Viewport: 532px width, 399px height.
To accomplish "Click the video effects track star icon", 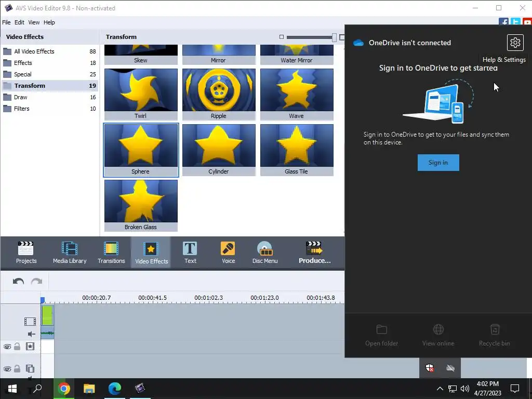I will (30, 347).
